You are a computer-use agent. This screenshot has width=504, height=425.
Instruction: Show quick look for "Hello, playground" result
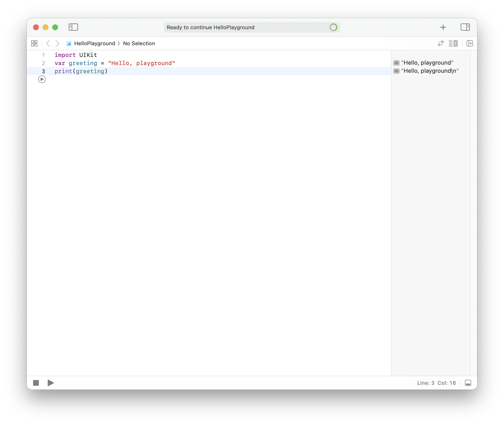(396, 63)
